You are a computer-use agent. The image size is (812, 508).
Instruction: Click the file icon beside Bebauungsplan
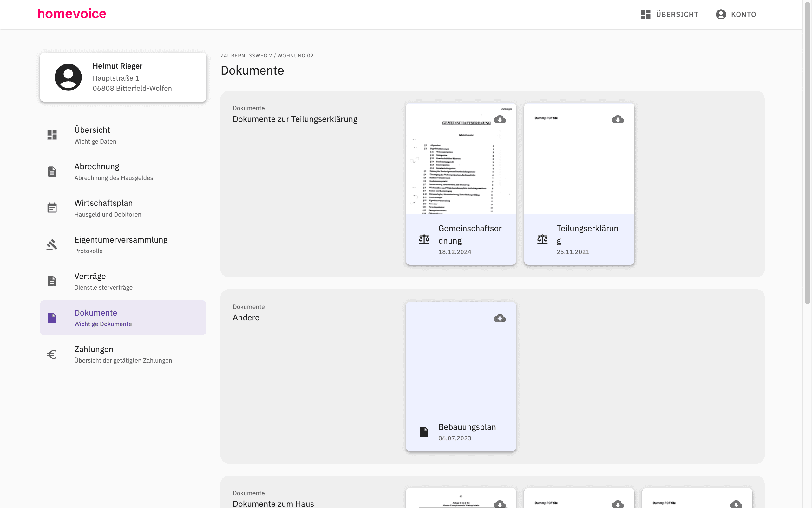point(424,432)
